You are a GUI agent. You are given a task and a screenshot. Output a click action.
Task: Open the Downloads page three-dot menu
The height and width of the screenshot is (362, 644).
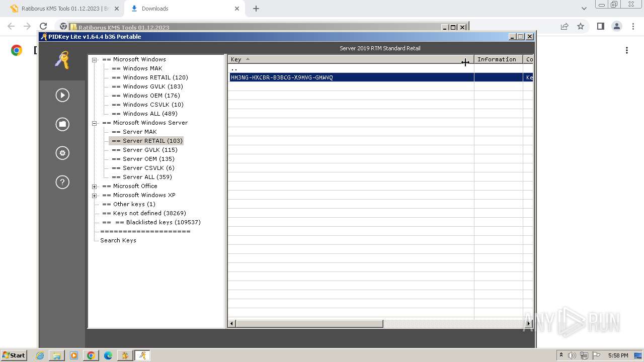627,50
